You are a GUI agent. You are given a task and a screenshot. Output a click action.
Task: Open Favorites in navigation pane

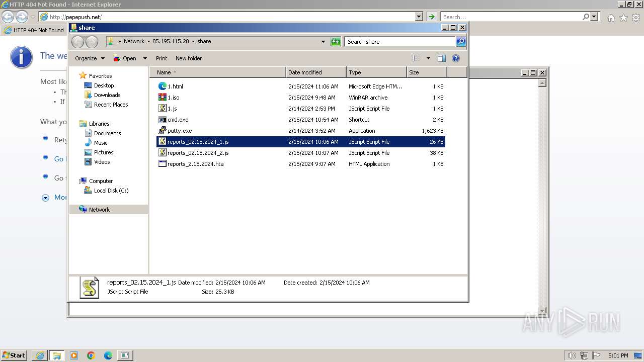point(100,76)
